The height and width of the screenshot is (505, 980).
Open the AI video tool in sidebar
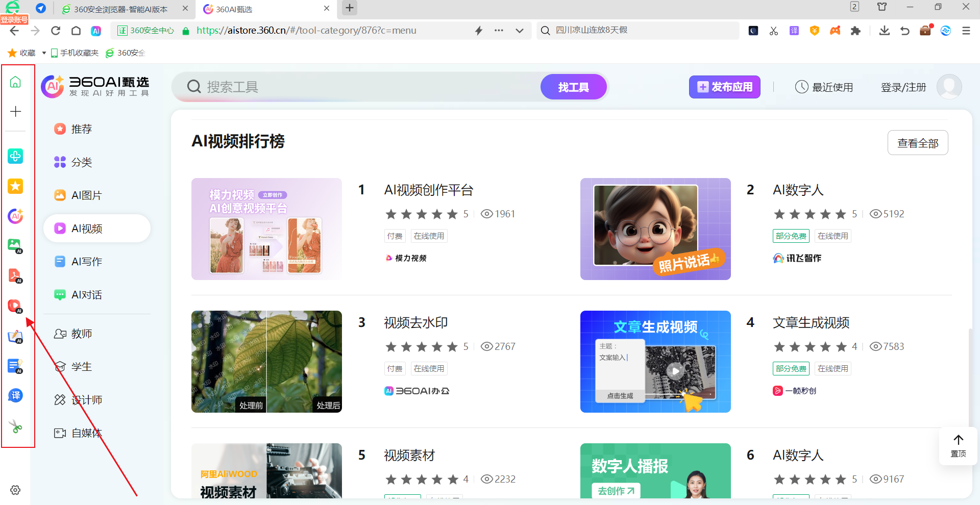15,306
